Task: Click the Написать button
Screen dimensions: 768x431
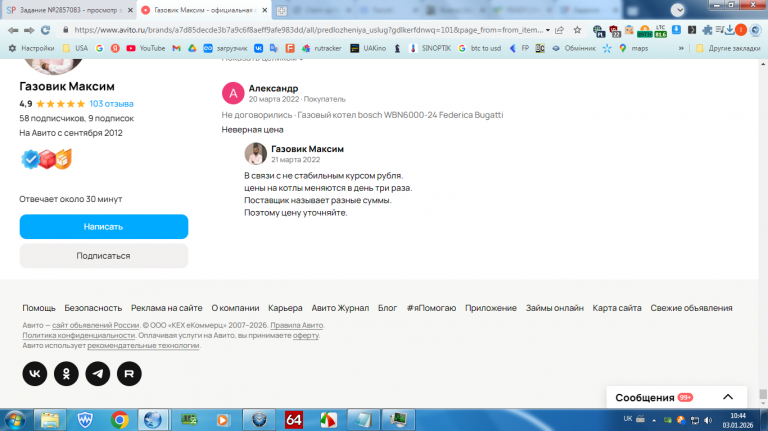Action: coord(104,227)
